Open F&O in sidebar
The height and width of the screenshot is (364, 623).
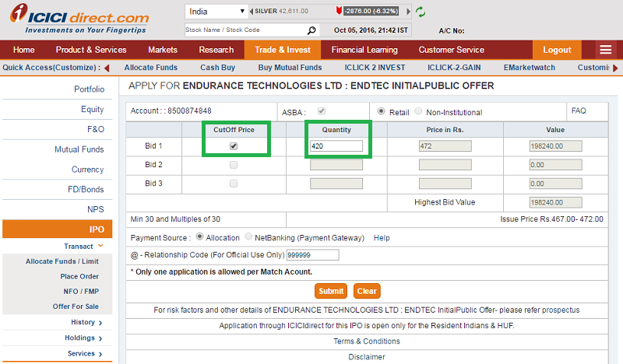96,129
